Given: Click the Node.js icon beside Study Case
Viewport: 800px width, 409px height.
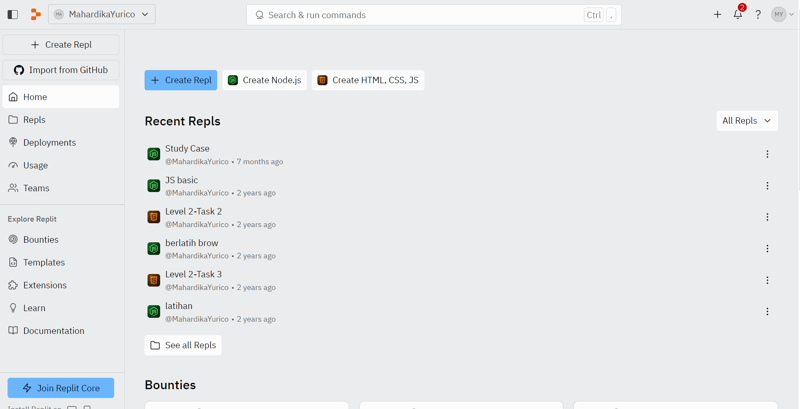Looking at the screenshot, I should click(154, 154).
